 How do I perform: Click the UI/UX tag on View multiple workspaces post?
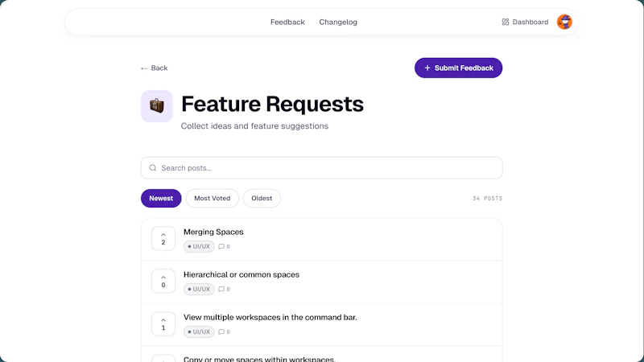pos(199,331)
